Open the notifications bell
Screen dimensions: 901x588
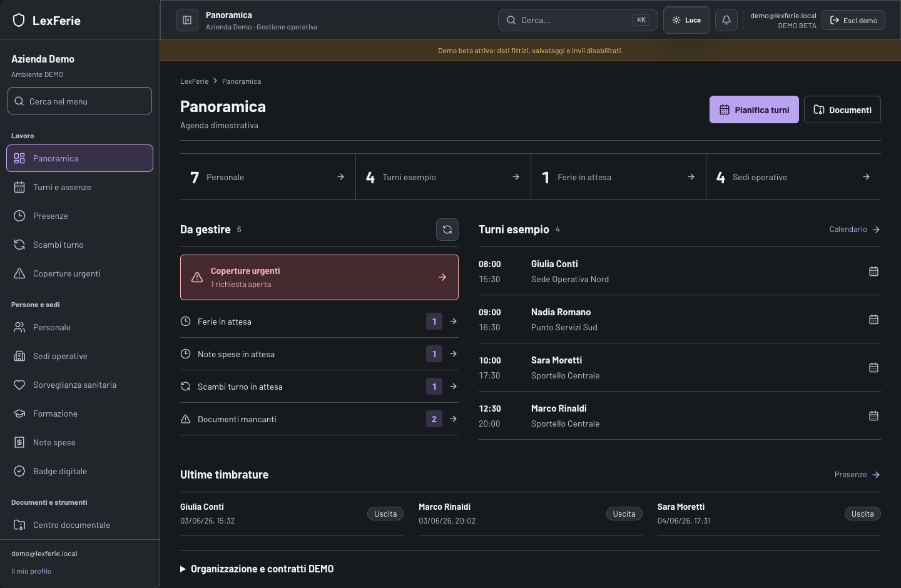(x=726, y=20)
